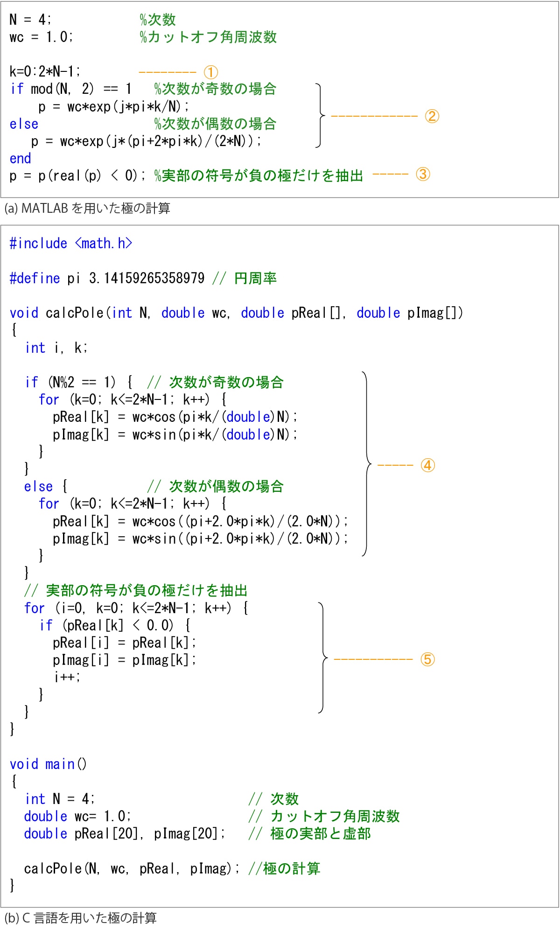Click the caption "(a) MATLAB を用いた極の計算"

pyautogui.click(x=87, y=208)
